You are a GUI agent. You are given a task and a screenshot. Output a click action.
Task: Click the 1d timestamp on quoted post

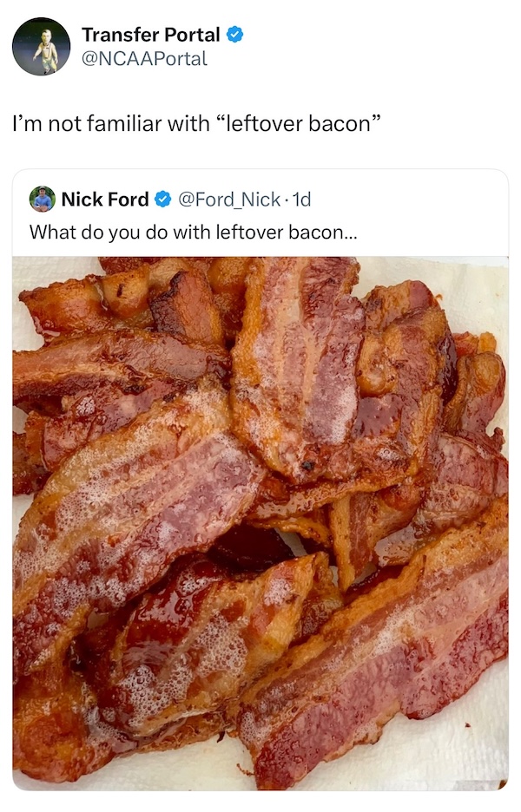coord(302,200)
